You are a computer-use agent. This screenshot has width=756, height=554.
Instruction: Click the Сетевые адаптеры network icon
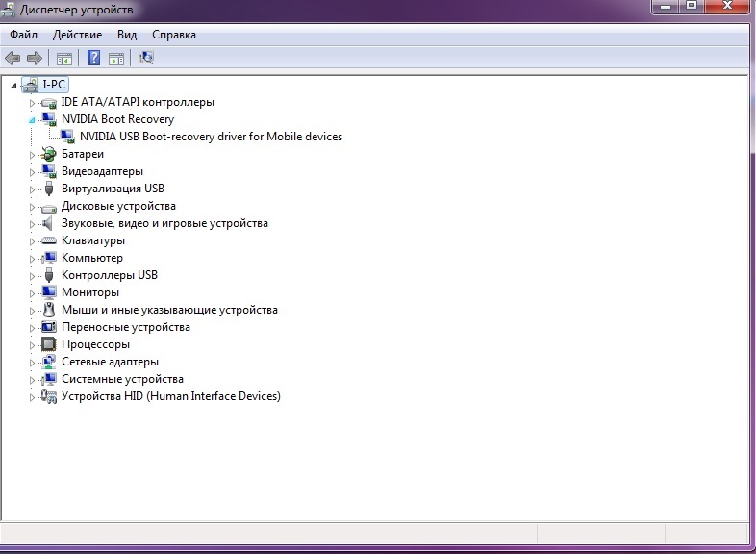[49, 362]
